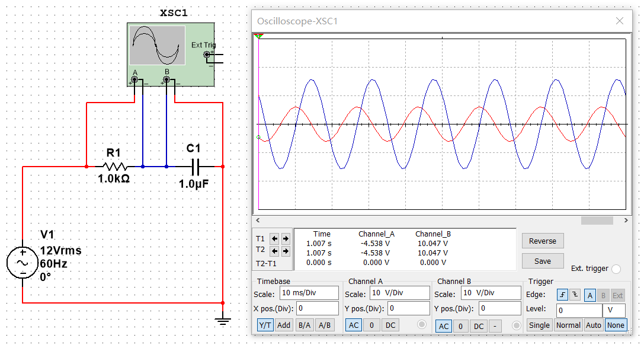Click the T1 Channel_A reading -4.538 V

point(376,243)
